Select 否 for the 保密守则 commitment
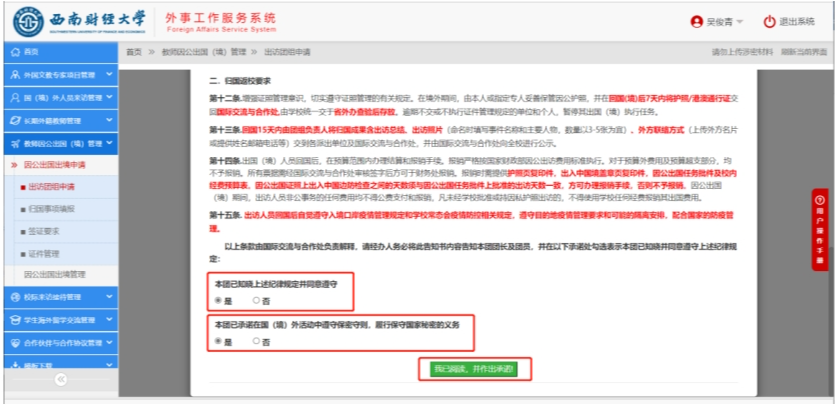This screenshot has width=837, height=414. point(255,341)
